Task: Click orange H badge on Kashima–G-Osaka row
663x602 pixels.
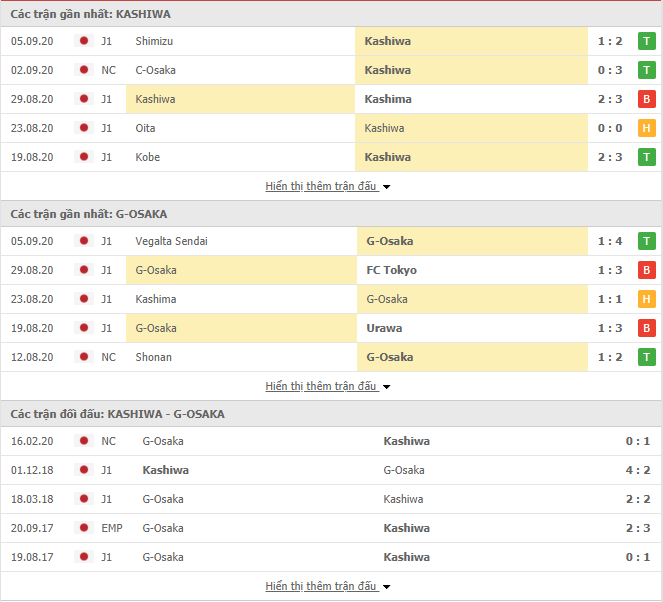Action: point(647,299)
